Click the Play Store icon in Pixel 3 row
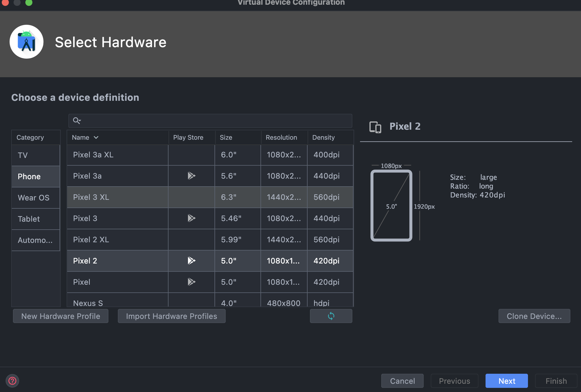This screenshot has height=392, width=581. tap(192, 218)
